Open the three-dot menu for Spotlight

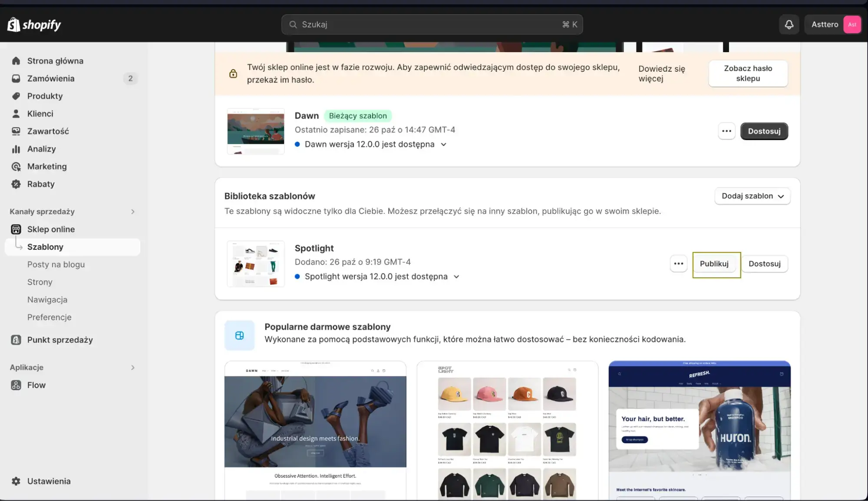pyautogui.click(x=679, y=264)
